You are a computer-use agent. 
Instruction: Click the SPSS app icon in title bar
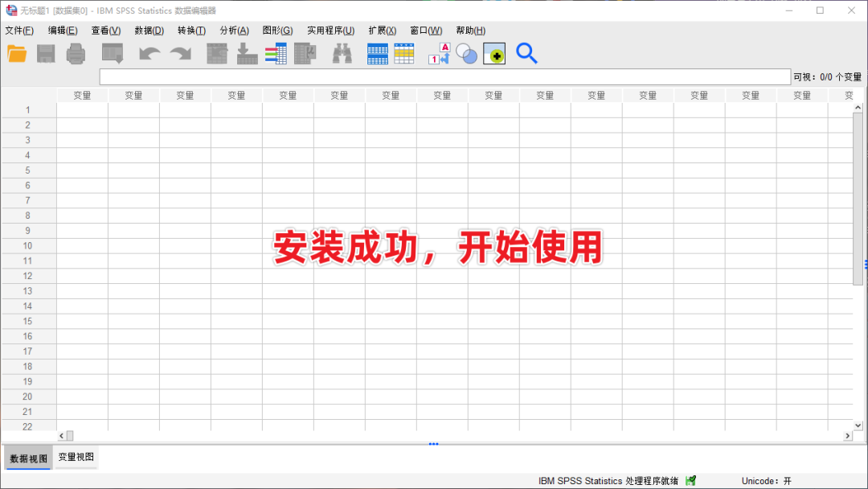11,10
